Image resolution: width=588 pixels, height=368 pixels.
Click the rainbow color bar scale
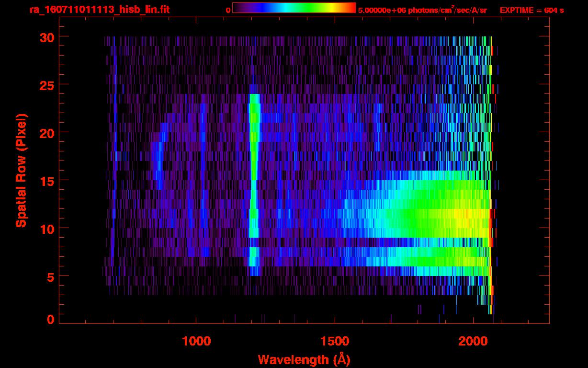294,8
